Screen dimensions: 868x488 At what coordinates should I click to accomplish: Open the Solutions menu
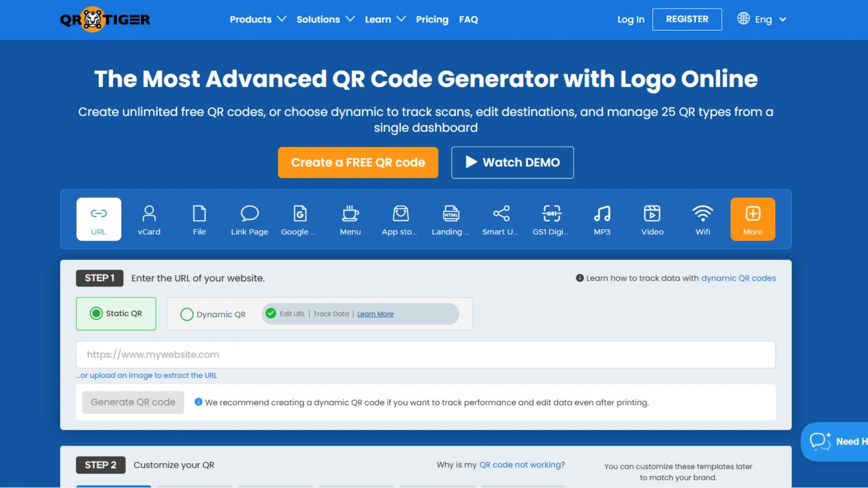(318, 19)
